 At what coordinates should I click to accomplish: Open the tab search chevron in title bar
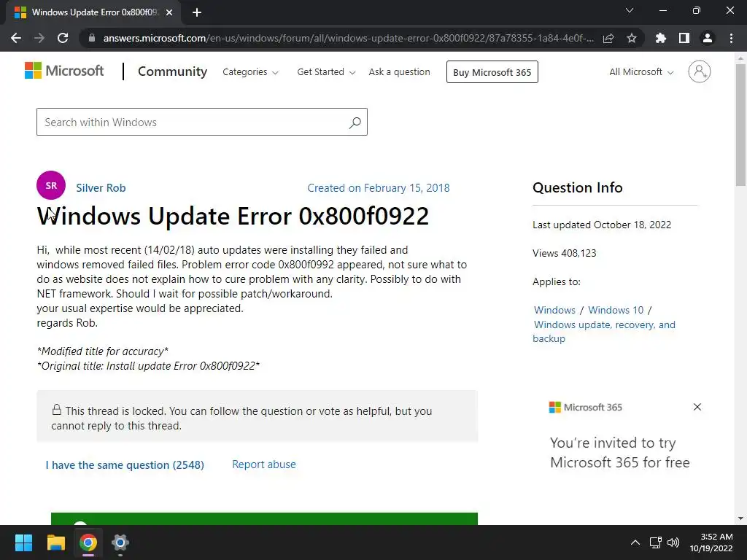point(630,10)
